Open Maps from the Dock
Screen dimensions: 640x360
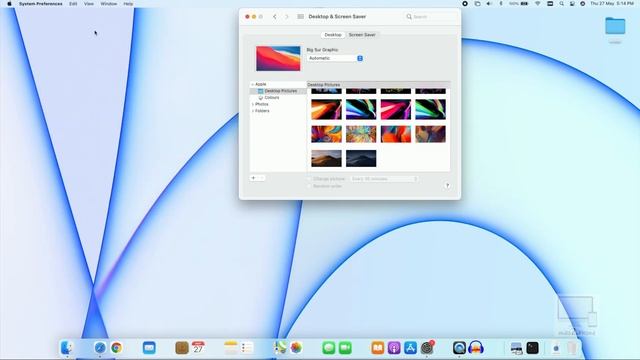click(280, 348)
